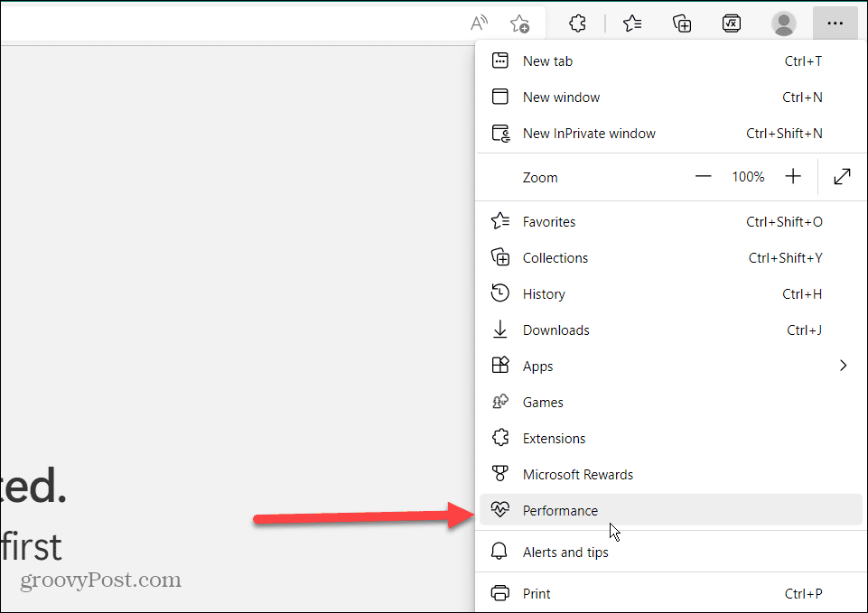Viewport: 868px width, 613px height.
Task: Close the Settings and more ellipsis menu
Action: (835, 23)
